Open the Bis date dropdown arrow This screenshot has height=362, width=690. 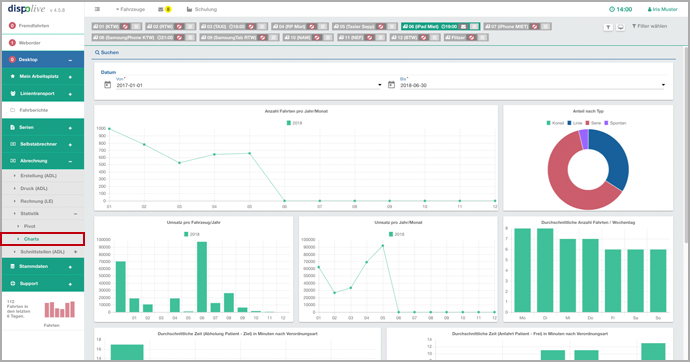pos(663,85)
